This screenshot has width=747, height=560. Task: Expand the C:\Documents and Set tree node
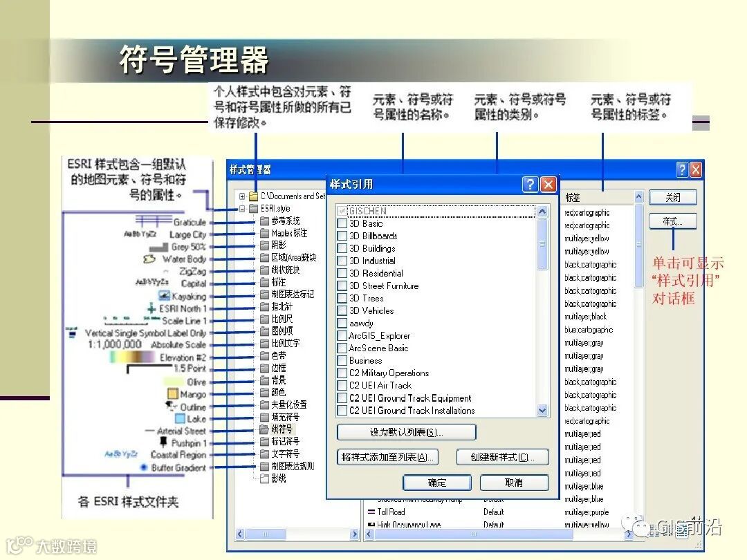[243, 196]
